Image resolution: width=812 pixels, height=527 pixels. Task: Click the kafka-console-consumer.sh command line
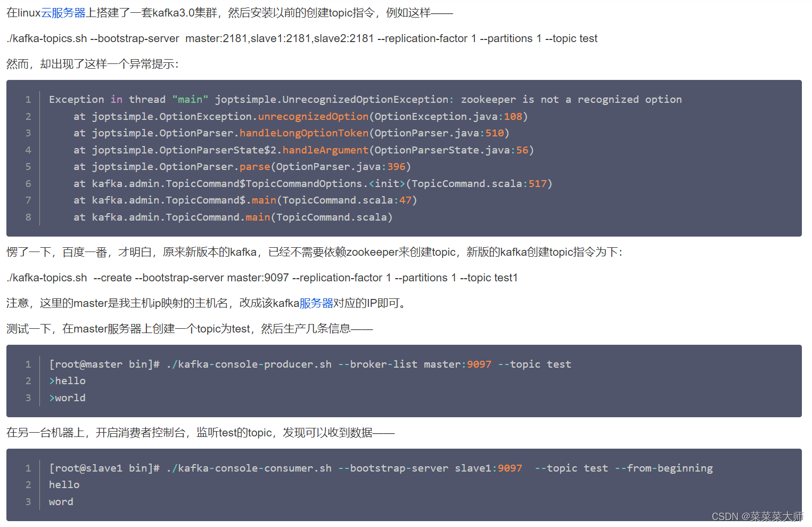[x=381, y=468]
